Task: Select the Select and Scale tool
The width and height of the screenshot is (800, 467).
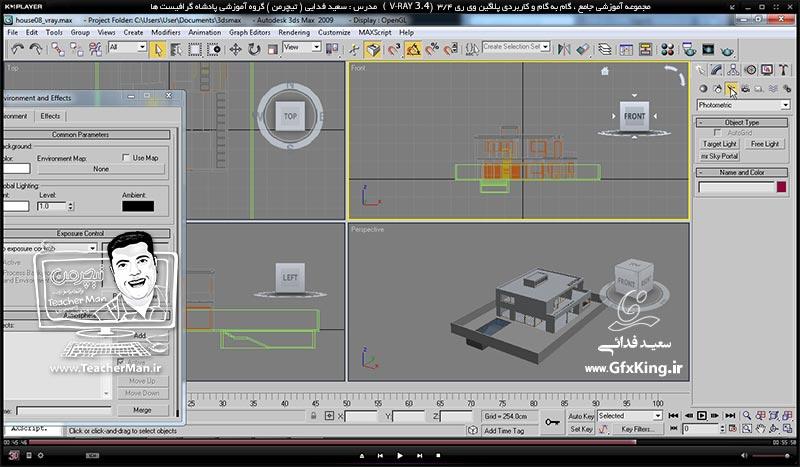Action: 272,50
